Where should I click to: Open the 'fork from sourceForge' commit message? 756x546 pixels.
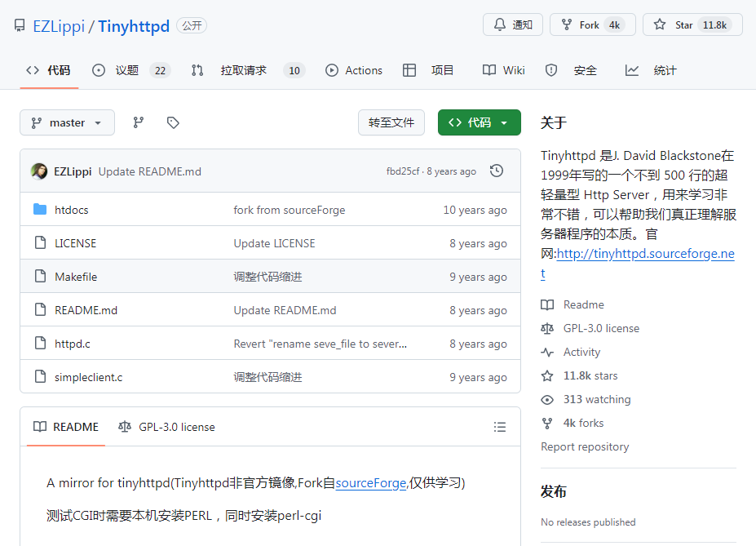(290, 210)
